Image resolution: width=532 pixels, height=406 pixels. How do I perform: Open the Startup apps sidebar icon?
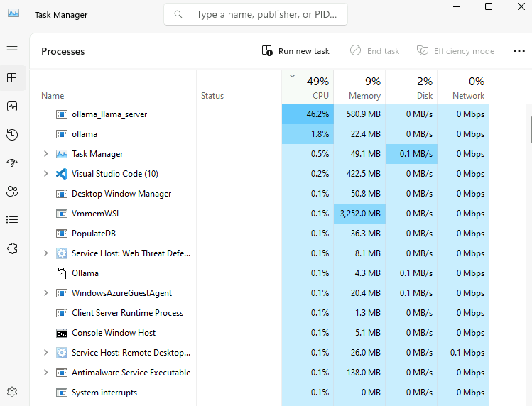(12, 163)
